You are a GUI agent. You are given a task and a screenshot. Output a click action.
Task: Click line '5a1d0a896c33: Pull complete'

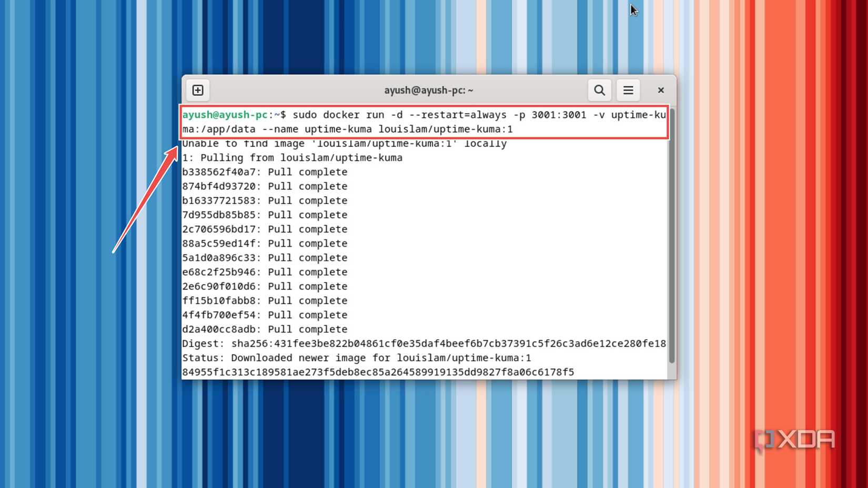tap(265, 258)
